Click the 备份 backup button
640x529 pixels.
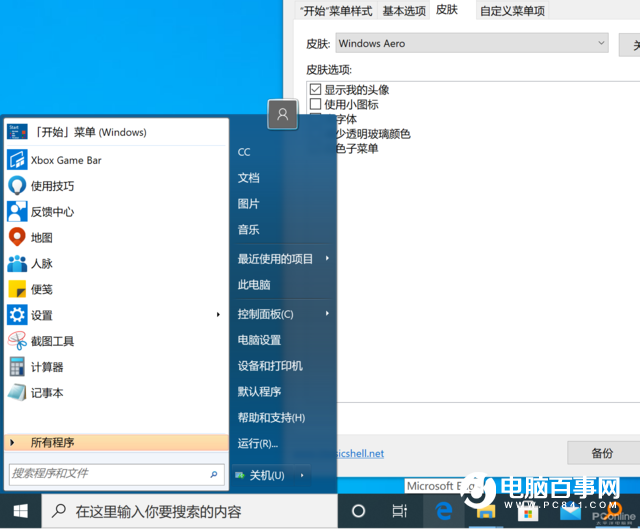602,453
